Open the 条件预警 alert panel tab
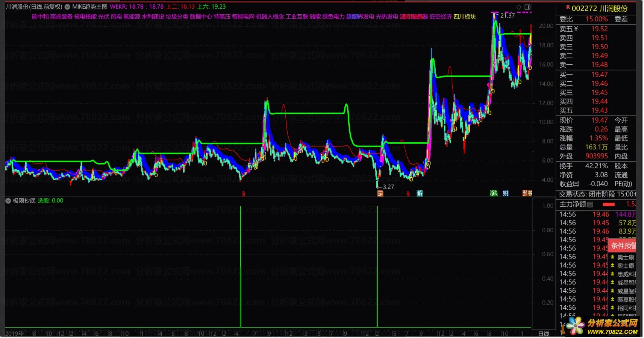The image size is (644, 338). [623, 246]
